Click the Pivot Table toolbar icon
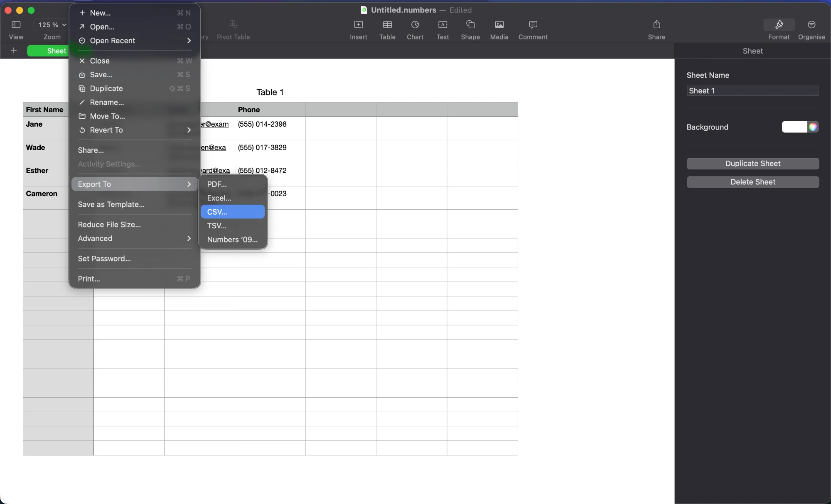Screen dimensions: 831x504 pyautogui.click(x=234, y=24)
